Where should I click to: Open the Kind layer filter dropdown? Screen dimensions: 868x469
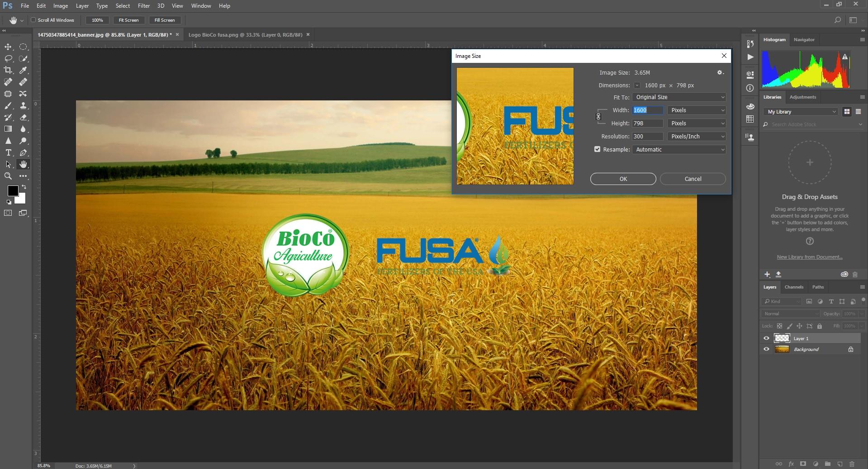tap(782, 301)
